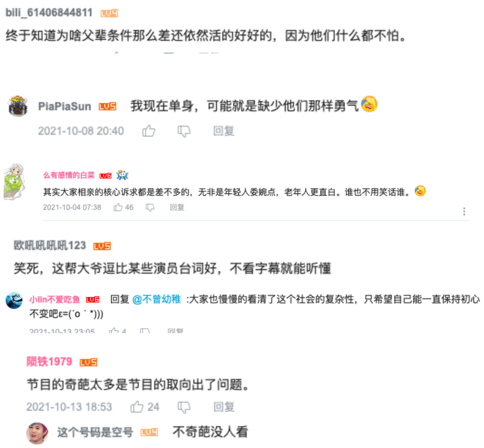Click username 欧吼吼吼吼123
The width and height of the screenshot is (484, 448).
coord(50,245)
